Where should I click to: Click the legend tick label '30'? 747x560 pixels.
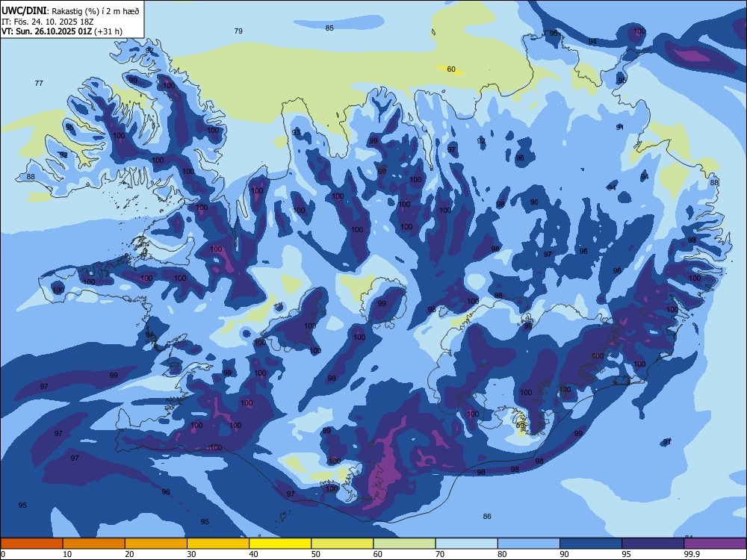tap(191, 554)
